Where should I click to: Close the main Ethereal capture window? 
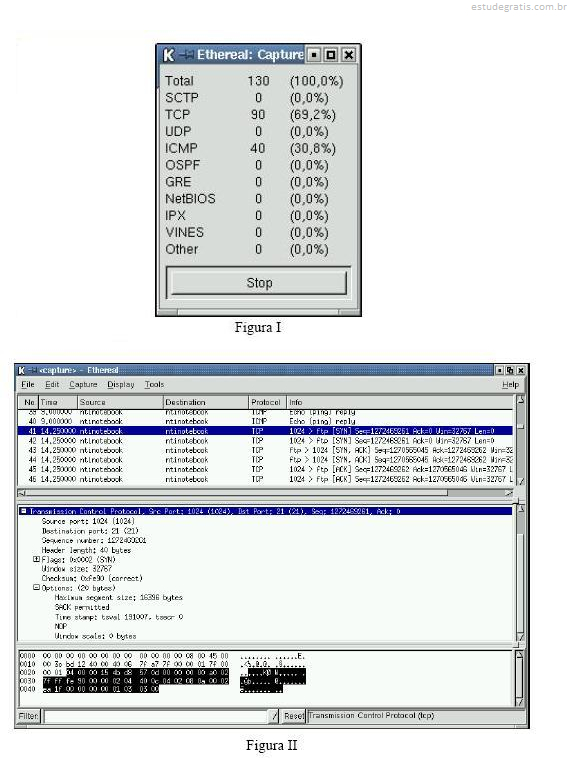[521, 370]
